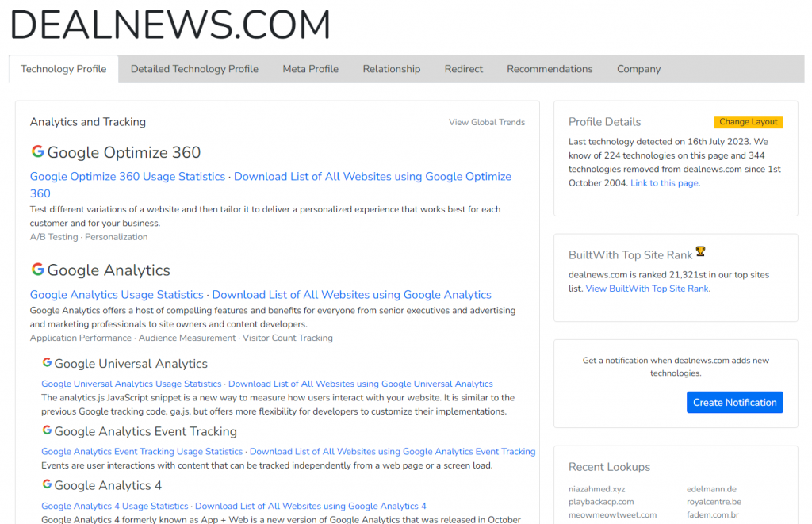The image size is (812, 524).
Task: Click the Application Performance category tag
Action: [x=81, y=338]
